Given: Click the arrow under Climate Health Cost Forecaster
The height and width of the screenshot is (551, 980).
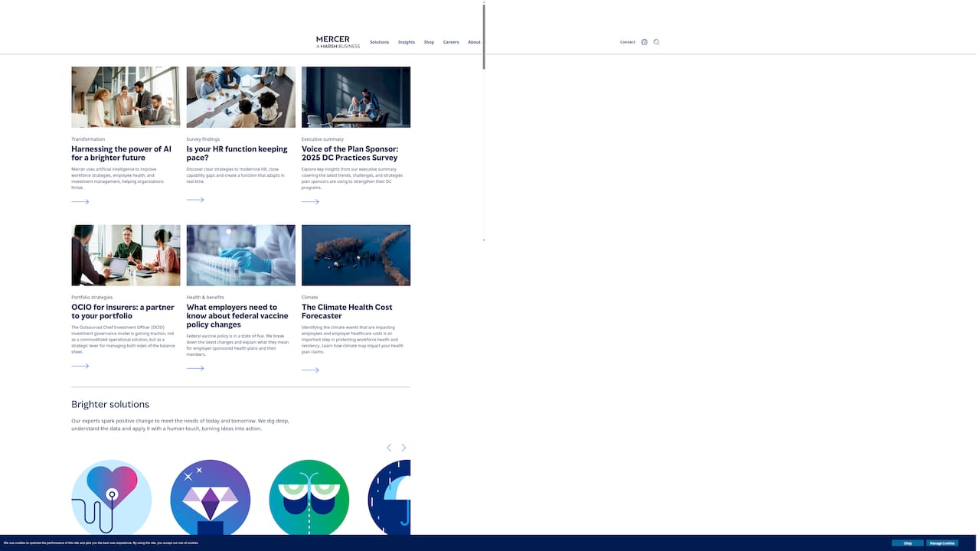Looking at the screenshot, I should point(310,370).
